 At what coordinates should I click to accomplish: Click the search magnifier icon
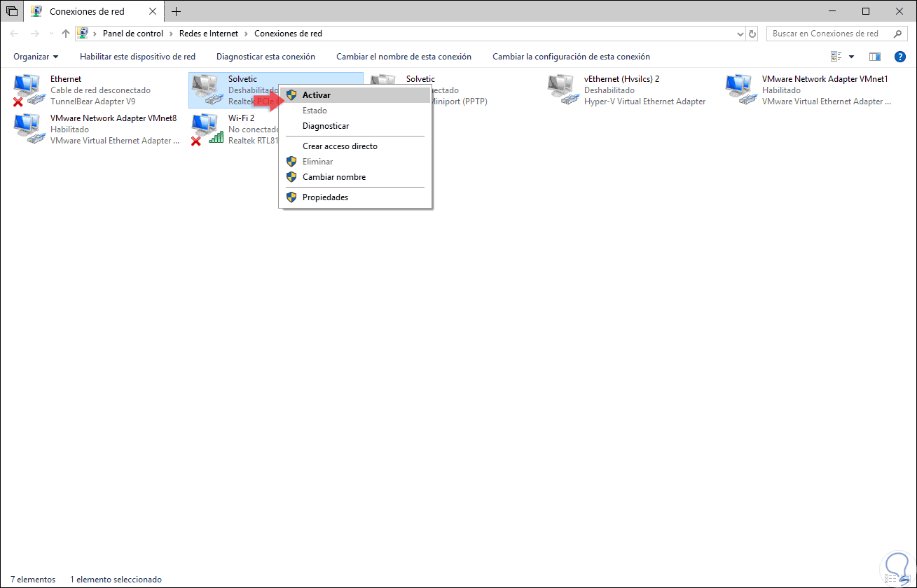click(897, 33)
